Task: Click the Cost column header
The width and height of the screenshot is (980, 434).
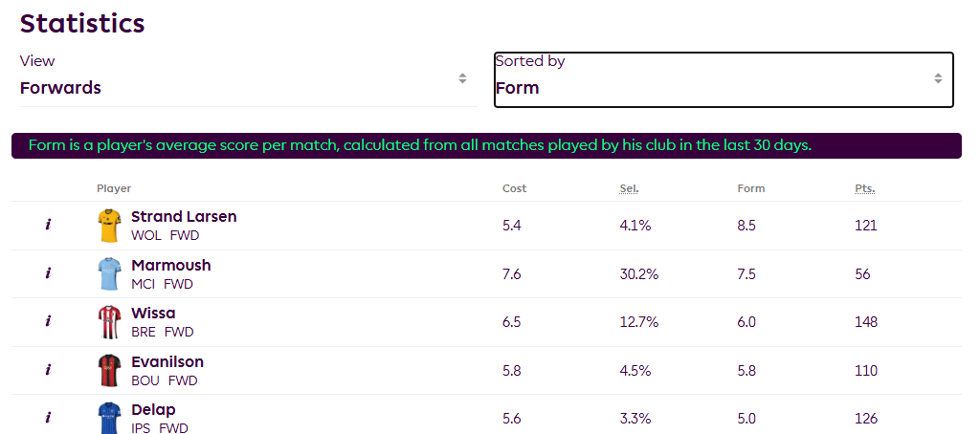Action: 514,188
